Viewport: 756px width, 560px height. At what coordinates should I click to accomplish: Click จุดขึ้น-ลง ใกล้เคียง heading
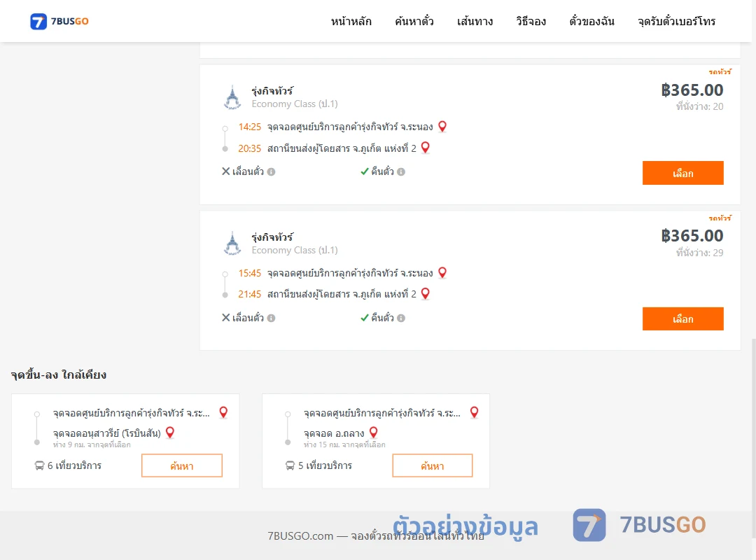pyautogui.click(x=59, y=374)
